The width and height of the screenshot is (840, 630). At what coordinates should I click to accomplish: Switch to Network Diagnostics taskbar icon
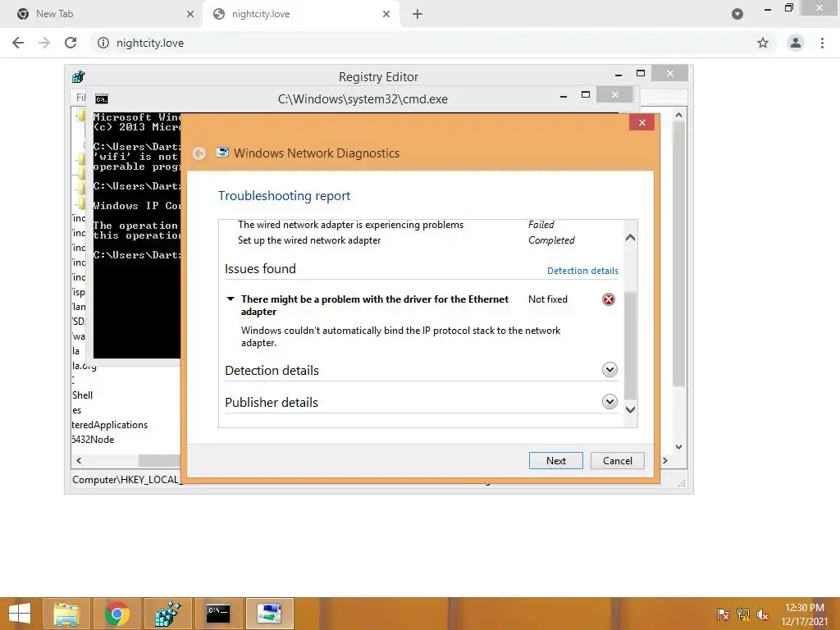tap(269, 614)
